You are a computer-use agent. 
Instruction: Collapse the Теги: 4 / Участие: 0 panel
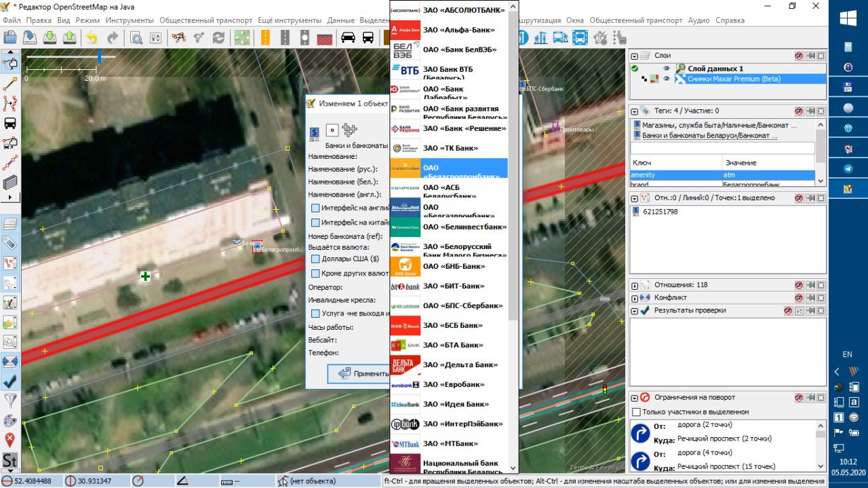click(x=635, y=111)
